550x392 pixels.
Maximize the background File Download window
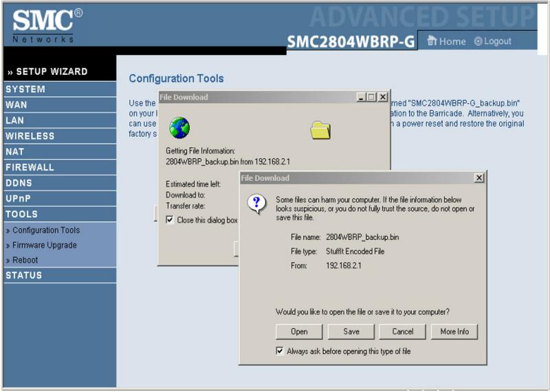(x=372, y=97)
